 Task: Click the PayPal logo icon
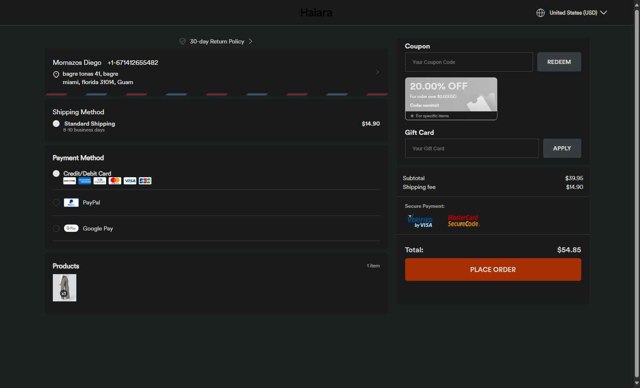pyautogui.click(x=71, y=202)
